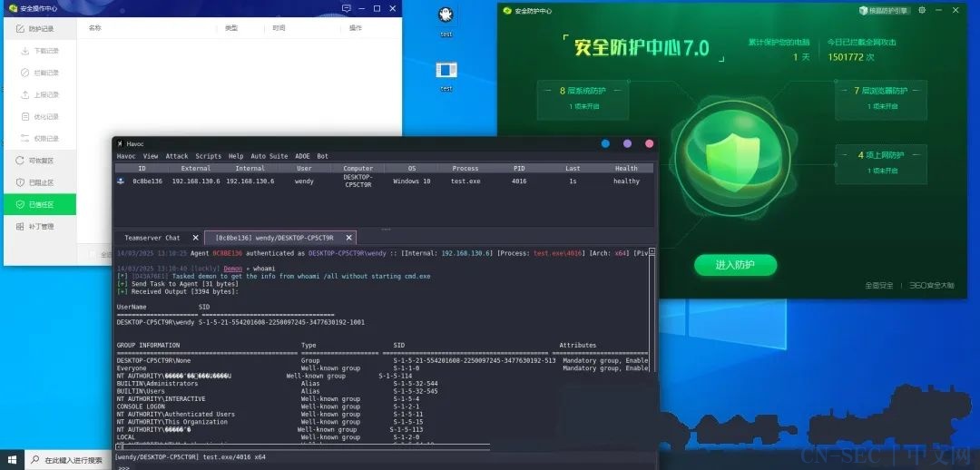Click the Havoc command input line

[x=385, y=466]
